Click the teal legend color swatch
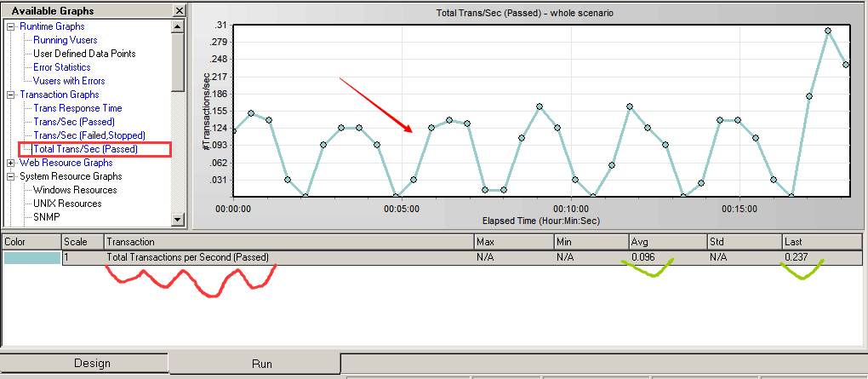The height and width of the screenshot is (379, 868). point(32,258)
